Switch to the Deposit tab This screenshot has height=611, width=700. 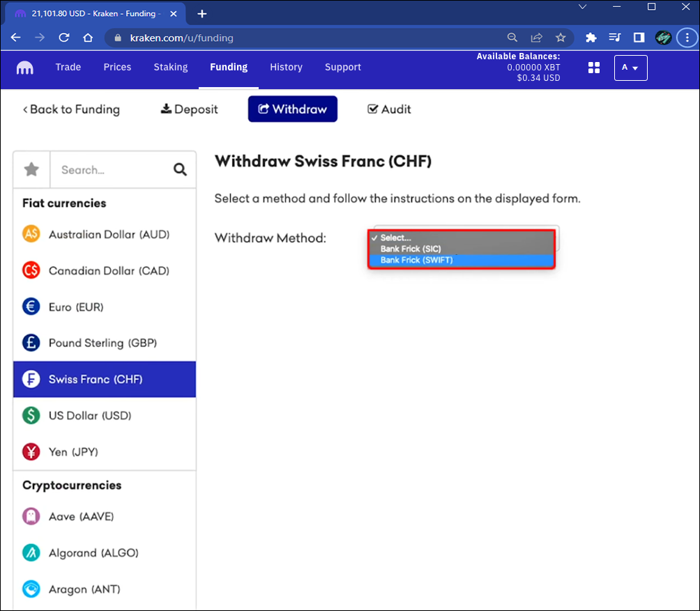[190, 109]
